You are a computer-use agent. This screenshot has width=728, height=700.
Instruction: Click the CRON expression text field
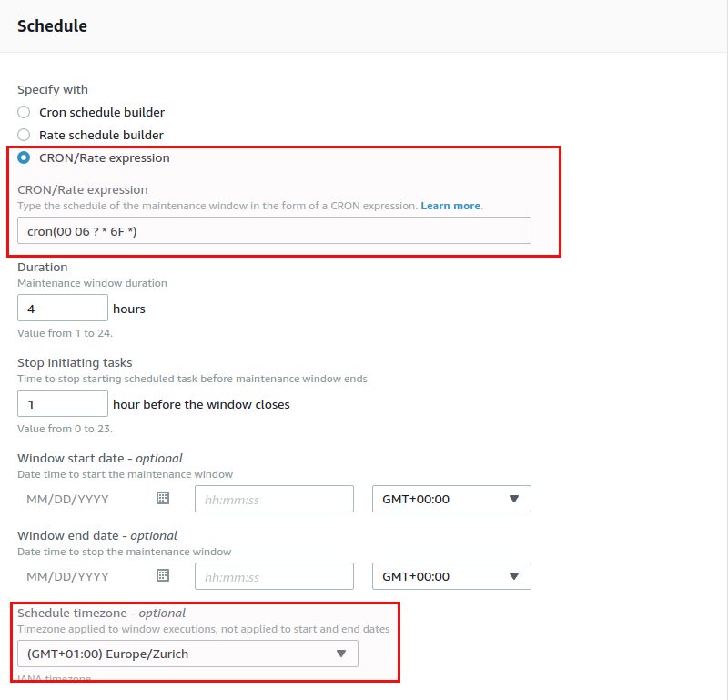click(x=274, y=230)
